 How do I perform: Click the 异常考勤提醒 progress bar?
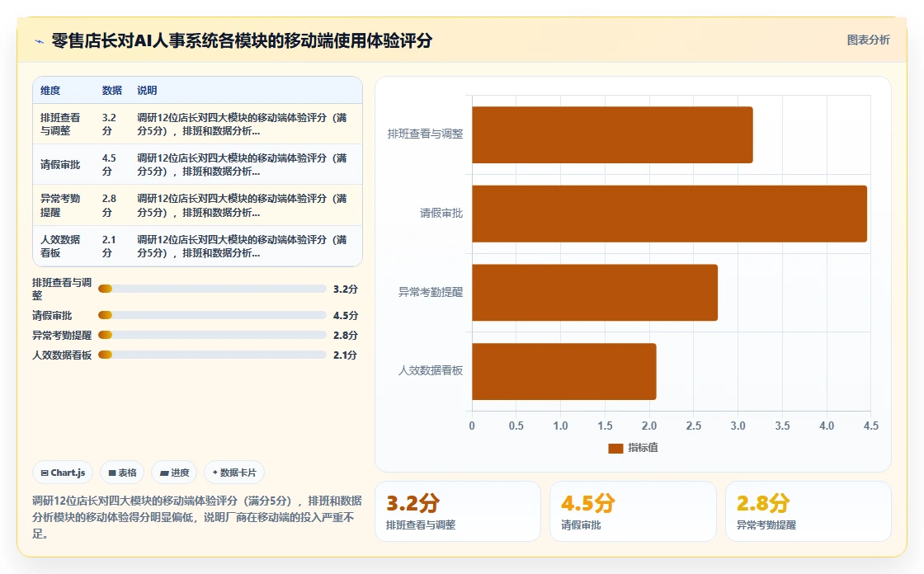pyautogui.click(x=212, y=335)
